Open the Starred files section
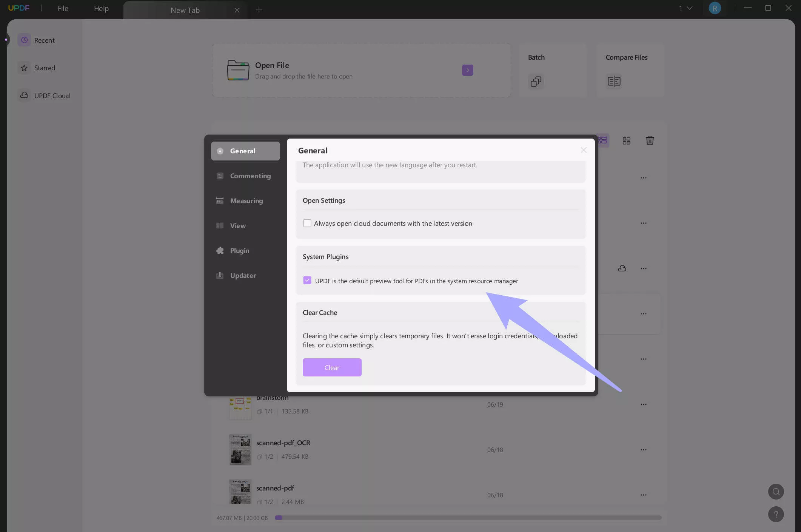Viewport: 801px width, 532px height. (37, 68)
